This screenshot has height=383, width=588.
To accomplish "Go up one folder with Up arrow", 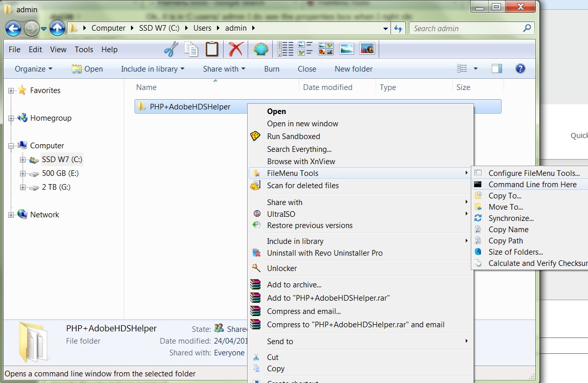I will pyautogui.click(x=57, y=28).
